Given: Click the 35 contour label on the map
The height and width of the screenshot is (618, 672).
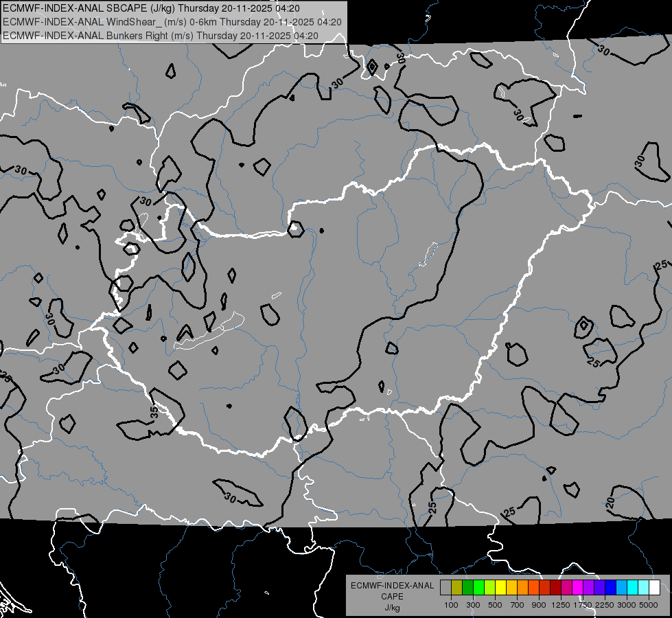Looking at the screenshot, I should click(x=154, y=412).
